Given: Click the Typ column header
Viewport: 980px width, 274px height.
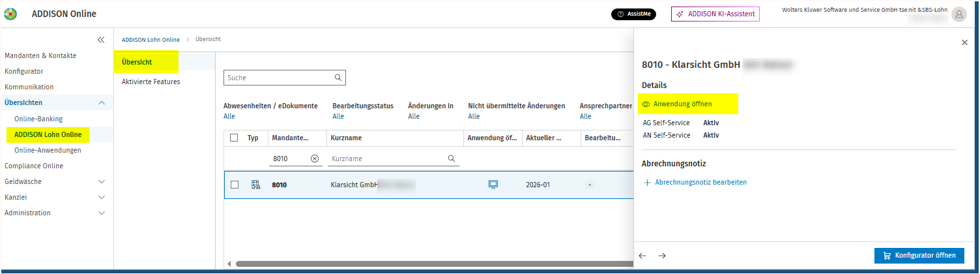Looking at the screenshot, I should 253,138.
